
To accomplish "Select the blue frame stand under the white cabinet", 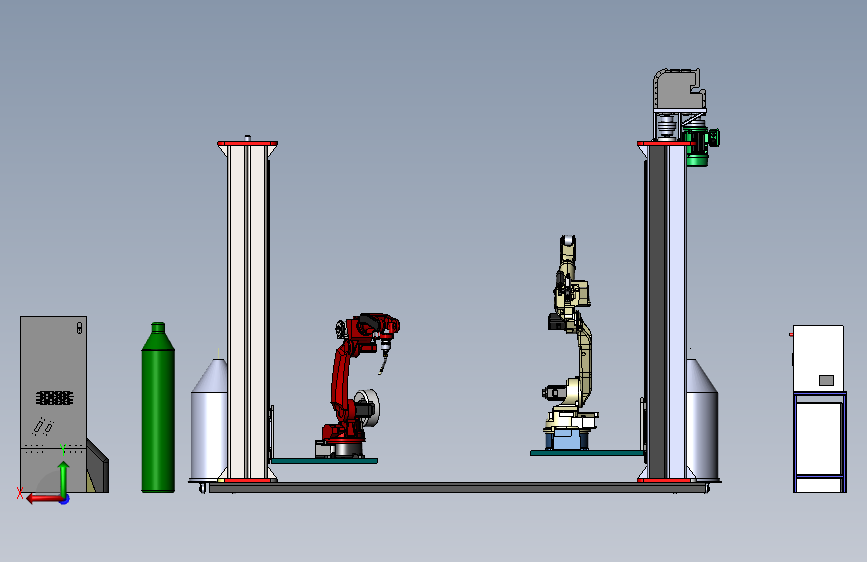I will point(819,442).
